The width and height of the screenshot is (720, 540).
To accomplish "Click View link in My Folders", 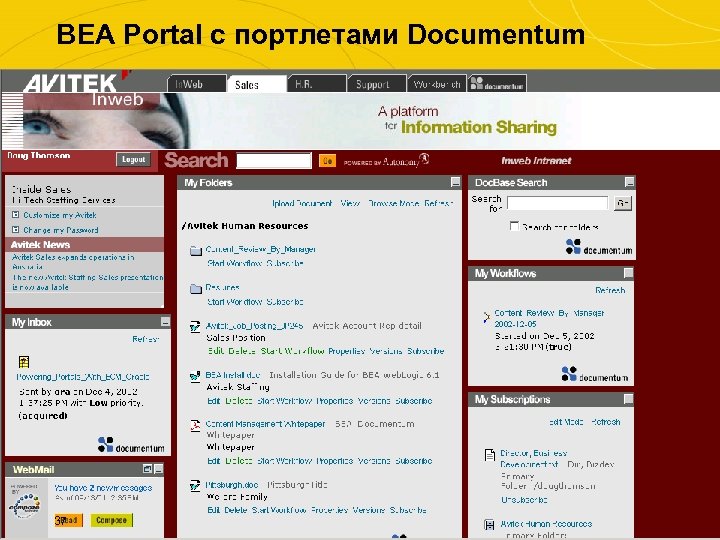I will coord(350,203).
